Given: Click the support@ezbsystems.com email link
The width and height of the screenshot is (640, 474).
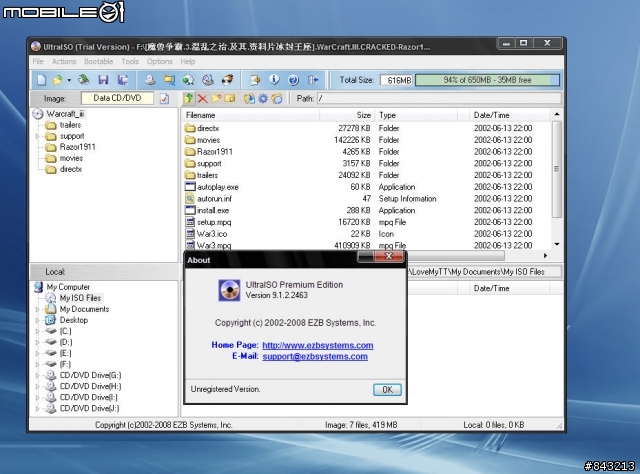Looking at the screenshot, I should pyautogui.click(x=315, y=356).
